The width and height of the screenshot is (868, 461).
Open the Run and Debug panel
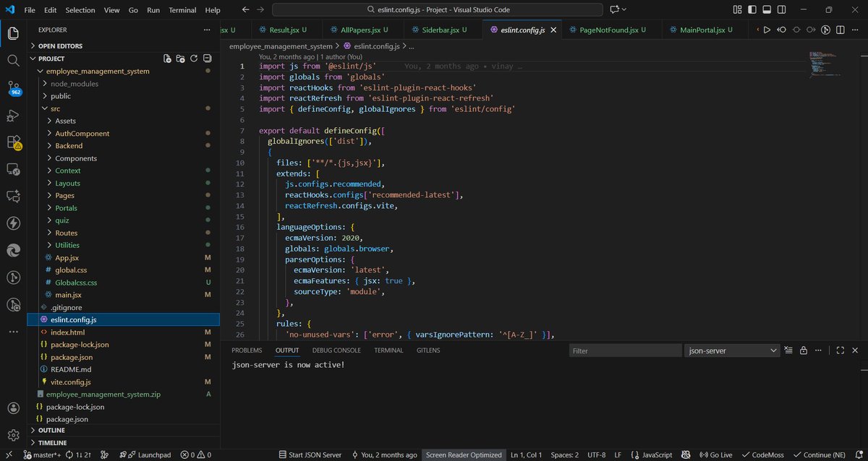tap(13, 116)
